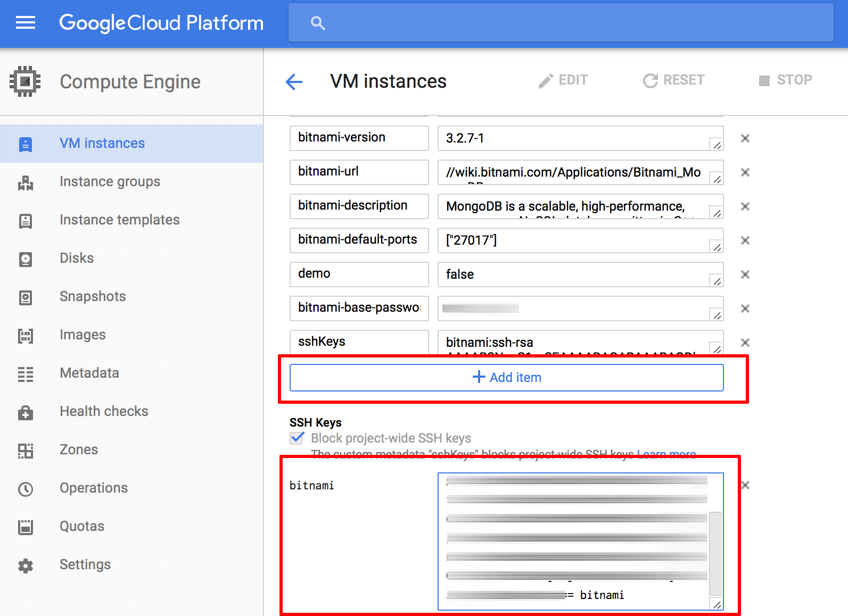This screenshot has height=616, width=848.
Task: Delete the bitnami SSH key entry
Action: coord(745,485)
